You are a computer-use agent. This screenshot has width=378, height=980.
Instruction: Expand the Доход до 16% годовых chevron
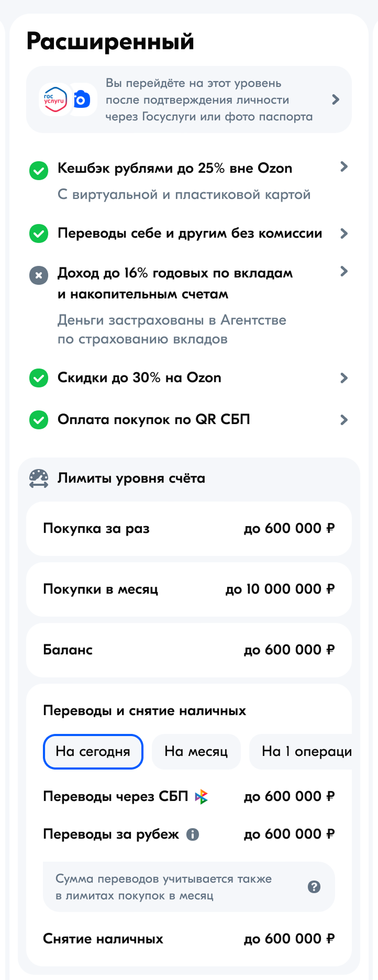(x=344, y=271)
